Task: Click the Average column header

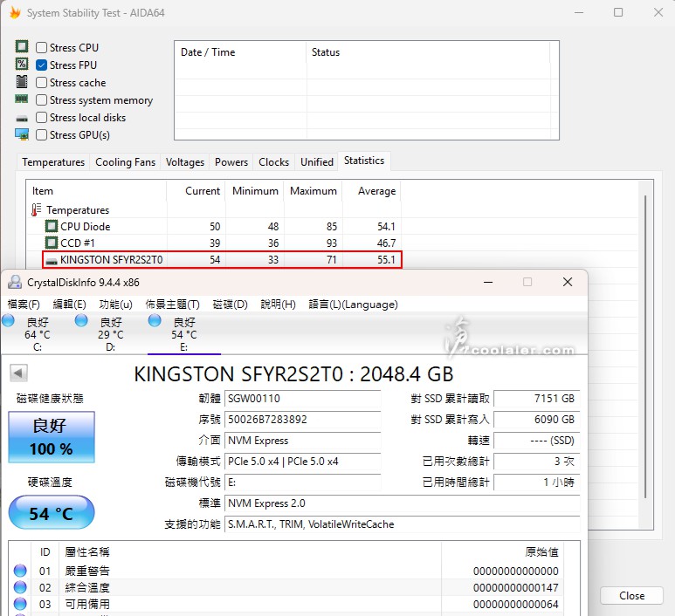Action: pos(371,191)
